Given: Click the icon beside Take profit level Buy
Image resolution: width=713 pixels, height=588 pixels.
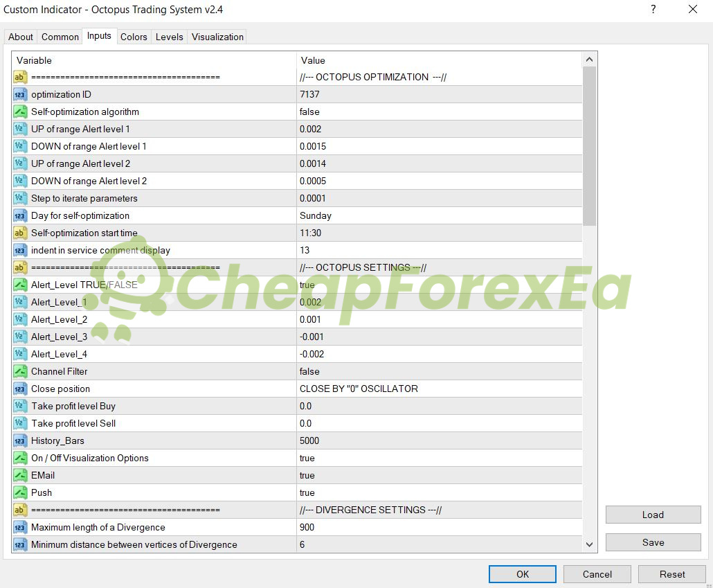Looking at the screenshot, I should point(20,406).
